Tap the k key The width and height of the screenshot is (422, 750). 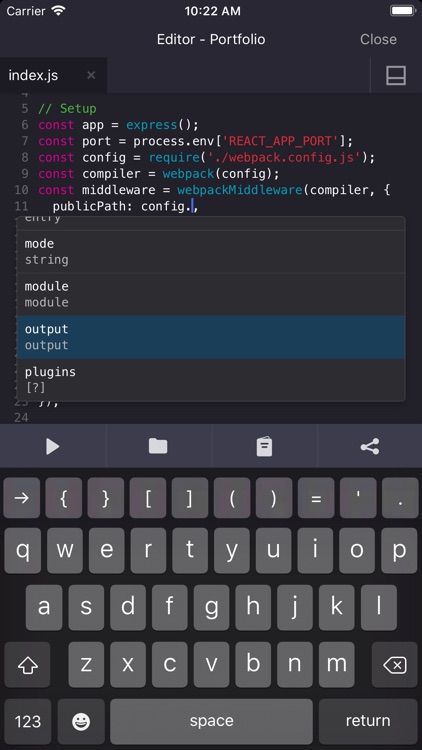337,607
